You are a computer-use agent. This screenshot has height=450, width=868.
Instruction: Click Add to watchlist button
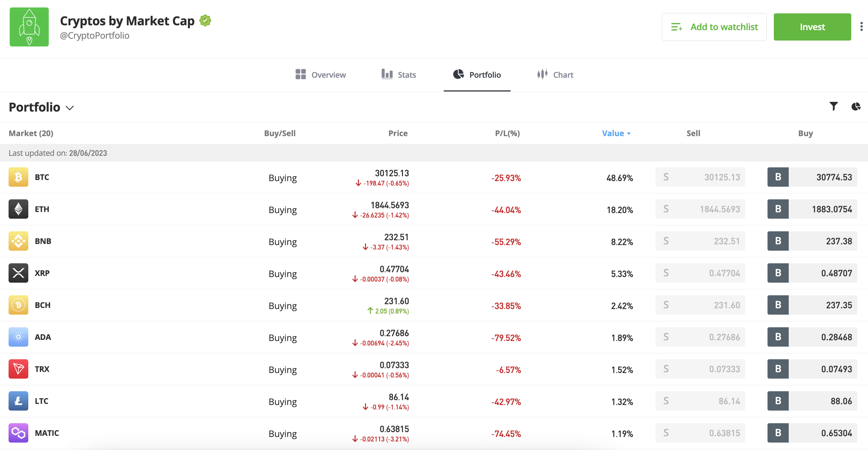(714, 27)
